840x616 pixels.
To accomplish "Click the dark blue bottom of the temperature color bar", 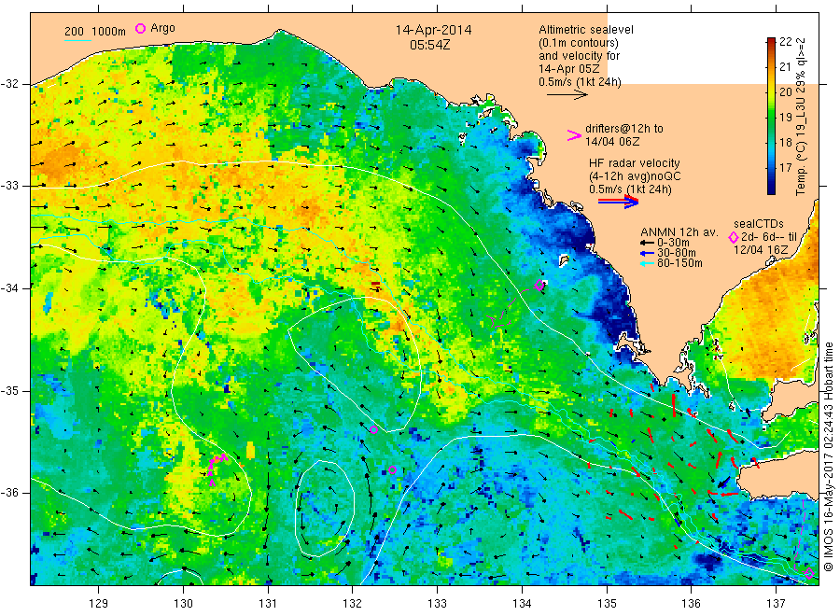I will tap(771, 189).
